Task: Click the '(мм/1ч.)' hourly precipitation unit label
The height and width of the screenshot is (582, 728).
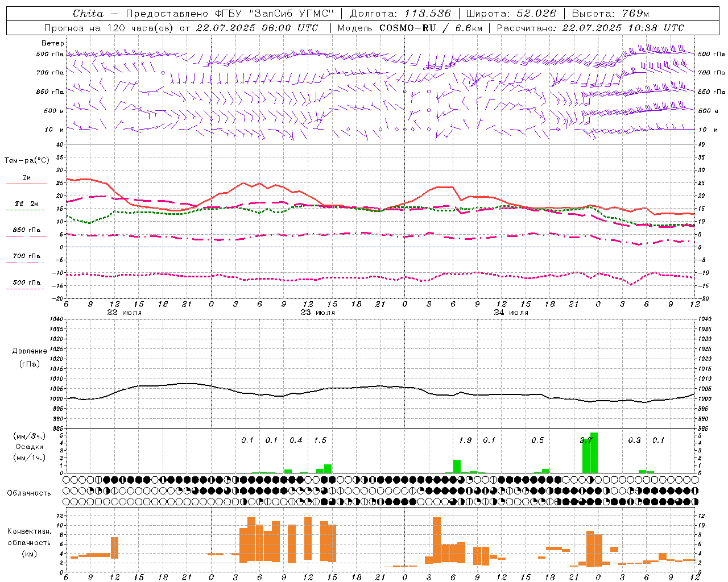Action: (30, 458)
